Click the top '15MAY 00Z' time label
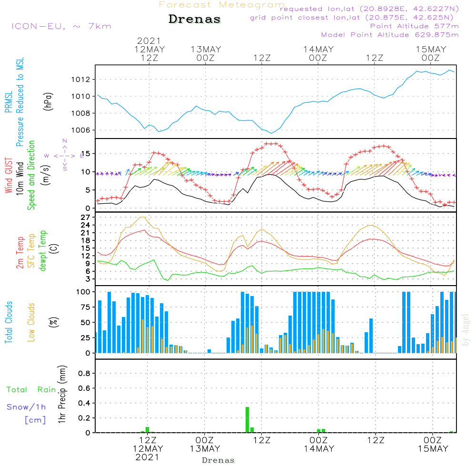Viewport: 476px width, 476px height. click(431, 54)
